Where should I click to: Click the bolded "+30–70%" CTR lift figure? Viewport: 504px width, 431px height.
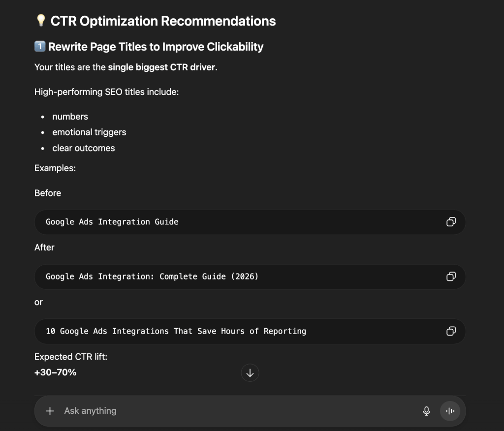point(55,372)
